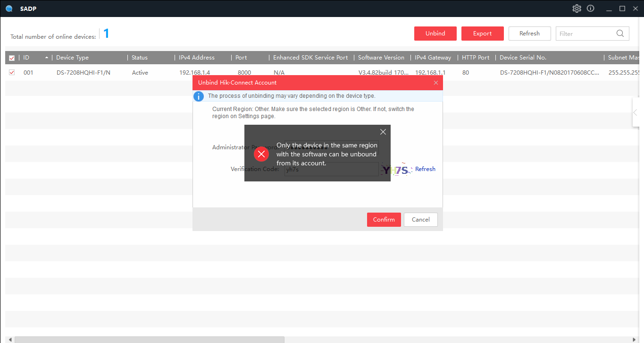Click the SADP application logo
The image size is (644, 343).
(9, 9)
